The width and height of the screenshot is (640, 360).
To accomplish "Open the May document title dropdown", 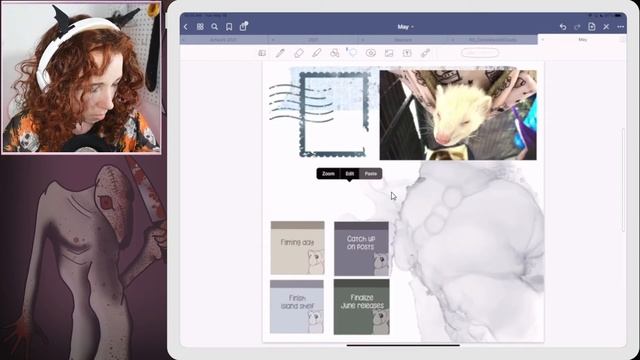I will pyautogui.click(x=405, y=27).
